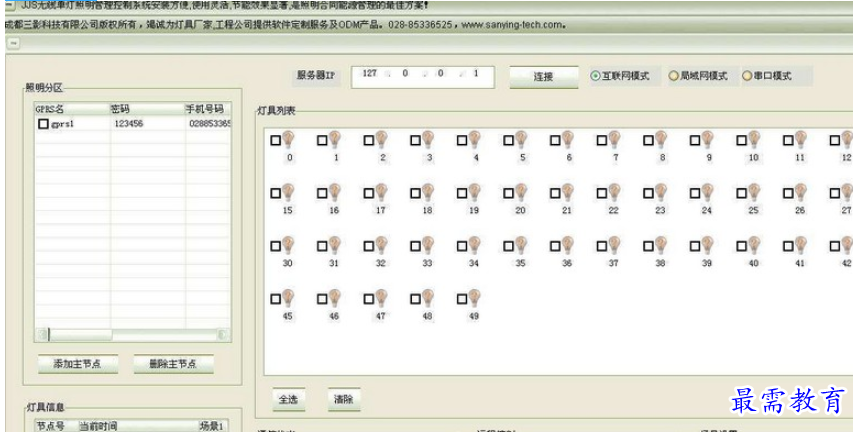Viewport: 853px width, 432px height.
Task: Select the lamp bulb icon numbered 41
Action: pyautogui.click(x=801, y=245)
